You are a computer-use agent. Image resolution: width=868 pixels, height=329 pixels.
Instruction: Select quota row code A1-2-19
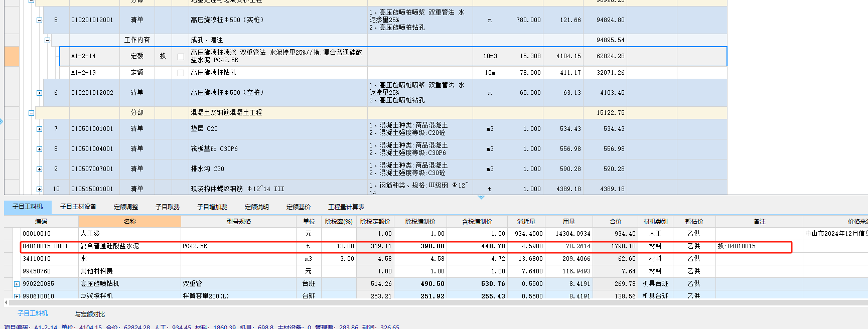pos(83,73)
